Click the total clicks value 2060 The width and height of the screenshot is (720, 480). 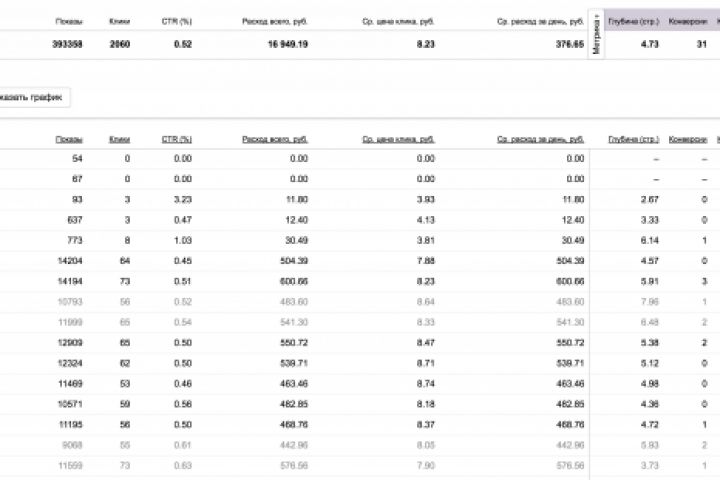(x=119, y=44)
